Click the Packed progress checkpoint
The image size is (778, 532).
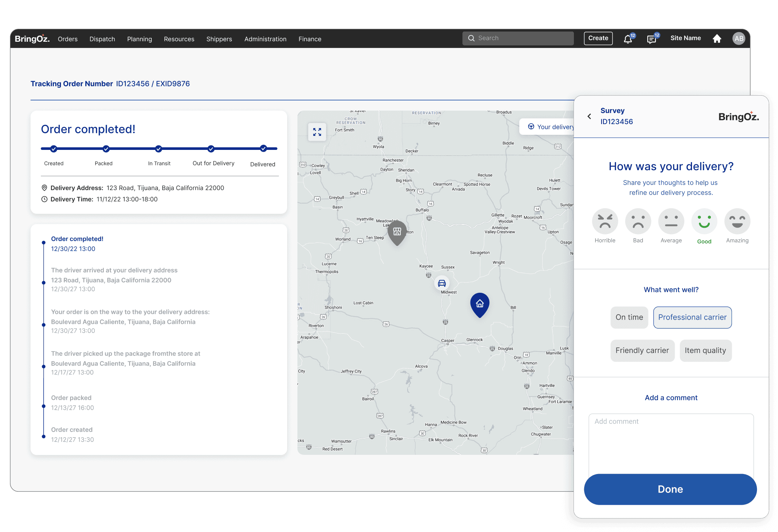[106, 148]
